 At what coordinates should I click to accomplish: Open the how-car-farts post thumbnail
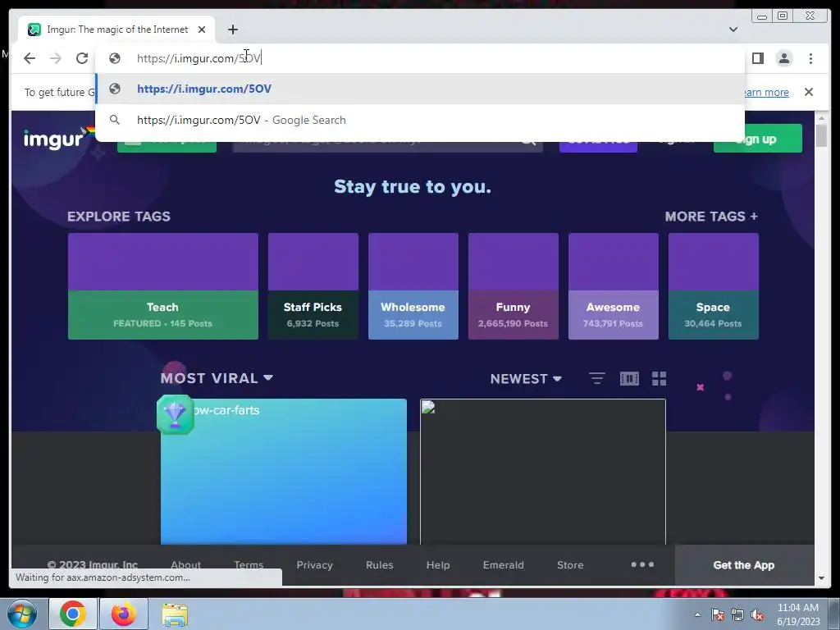(x=284, y=472)
